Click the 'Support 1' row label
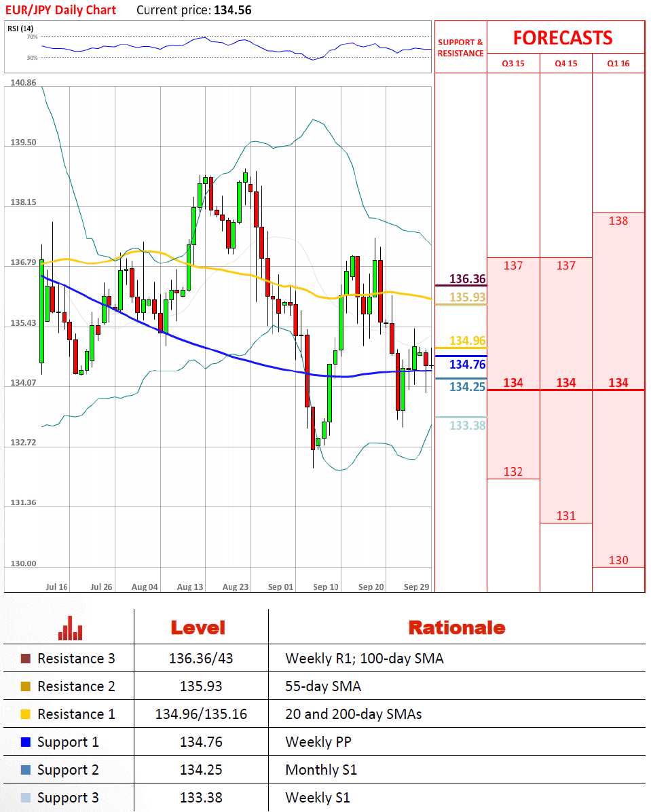 coord(68,743)
